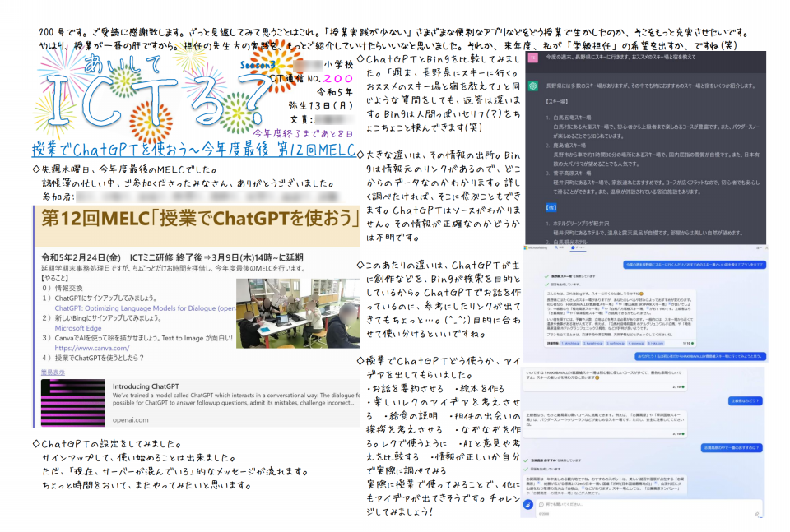Click the 令和5年2月24日(金) schedule line
This screenshot has height=532, width=790.
pyautogui.click(x=172, y=257)
